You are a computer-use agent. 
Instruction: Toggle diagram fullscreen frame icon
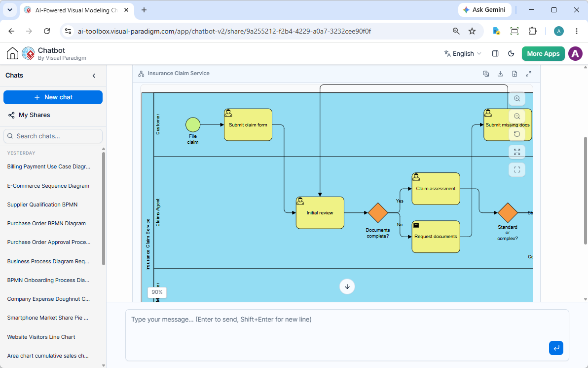(x=517, y=170)
